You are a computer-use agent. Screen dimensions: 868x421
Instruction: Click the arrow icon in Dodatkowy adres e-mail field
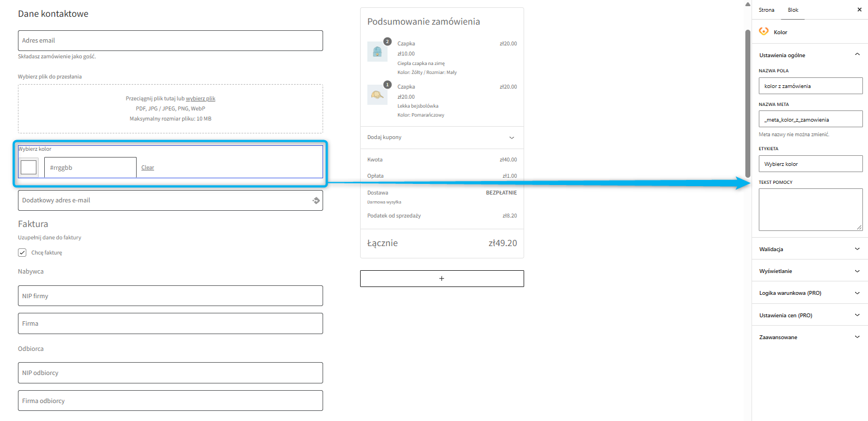click(x=316, y=200)
